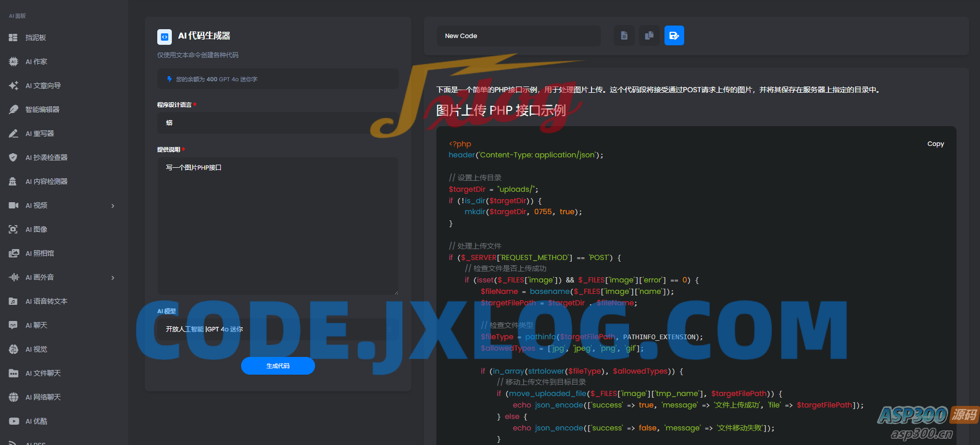This screenshot has height=445, width=980.
Task: Go to AI 重写器 menu item
Action: click(x=40, y=133)
